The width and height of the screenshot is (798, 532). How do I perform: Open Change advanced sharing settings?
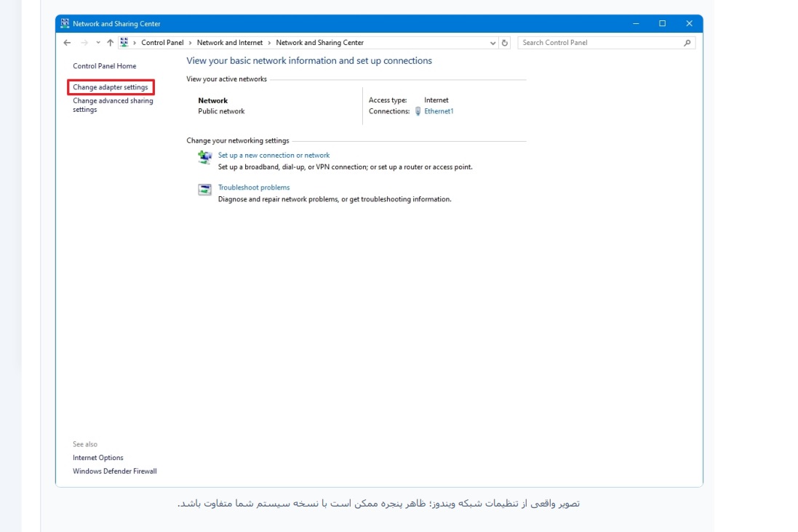(x=113, y=105)
